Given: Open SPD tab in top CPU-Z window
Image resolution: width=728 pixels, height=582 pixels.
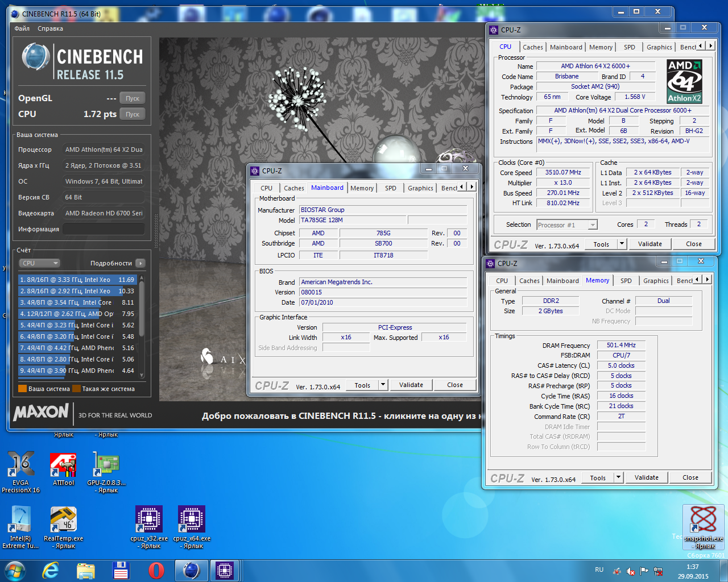Looking at the screenshot, I should 630,47.
